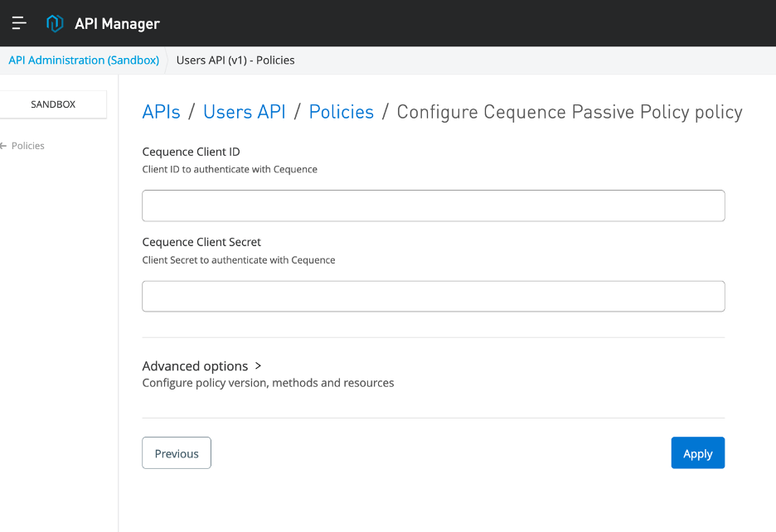Click 'Configure policy version, methods and resources' text
776x532 pixels.
click(269, 383)
